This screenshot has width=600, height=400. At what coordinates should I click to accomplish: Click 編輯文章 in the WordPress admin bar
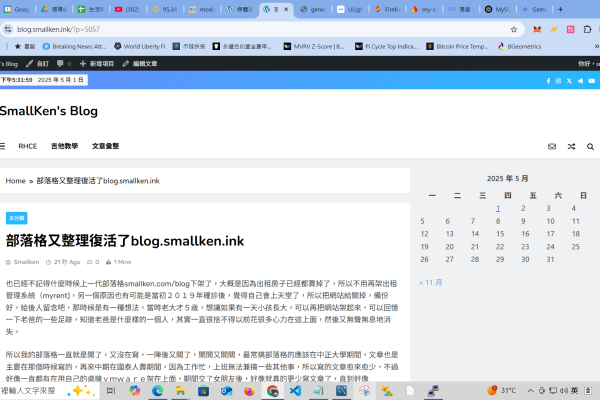(x=144, y=63)
